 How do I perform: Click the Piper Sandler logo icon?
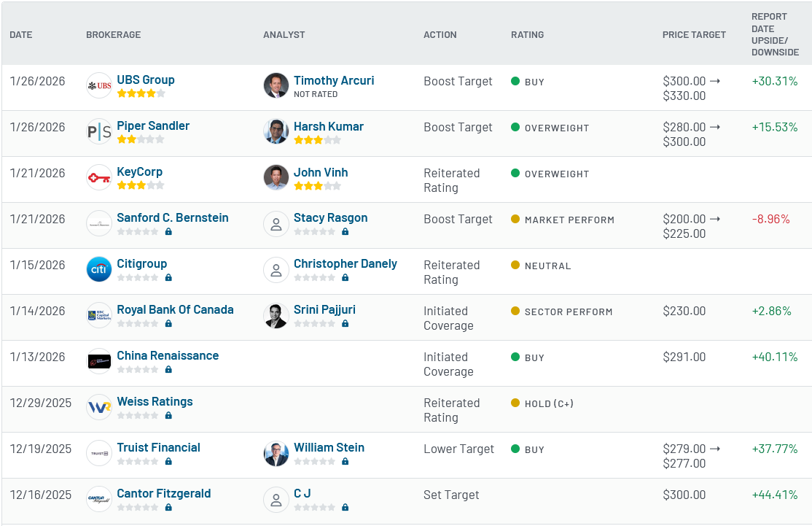click(99, 131)
